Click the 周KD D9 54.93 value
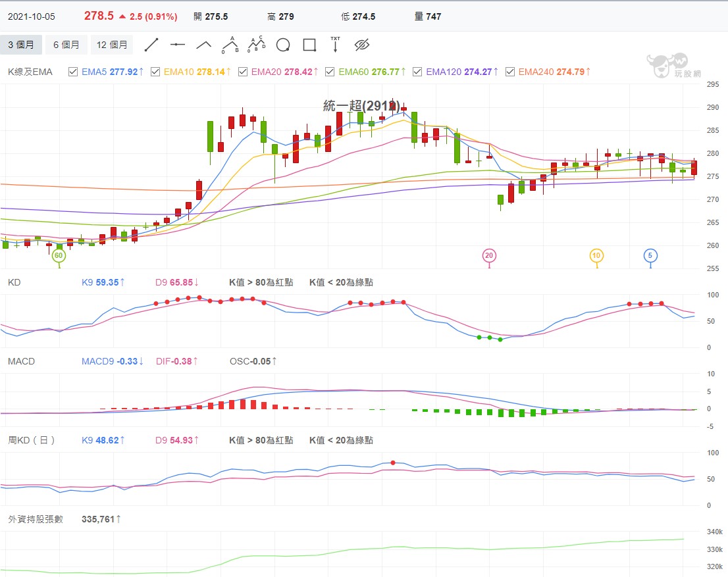This screenshot has width=728, height=577. [177, 440]
